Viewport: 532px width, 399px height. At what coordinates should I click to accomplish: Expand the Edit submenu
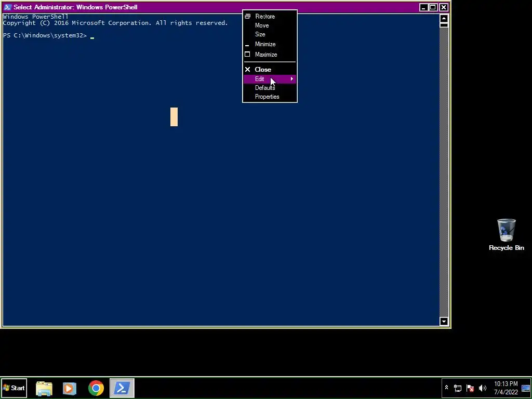click(x=270, y=79)
